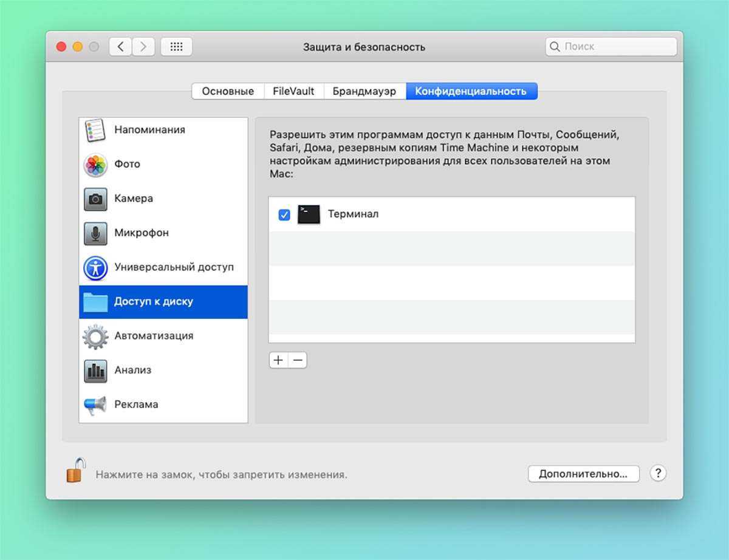Select the Camera (Камера) icon
The image size is (729, 560).
coord(95,199)
